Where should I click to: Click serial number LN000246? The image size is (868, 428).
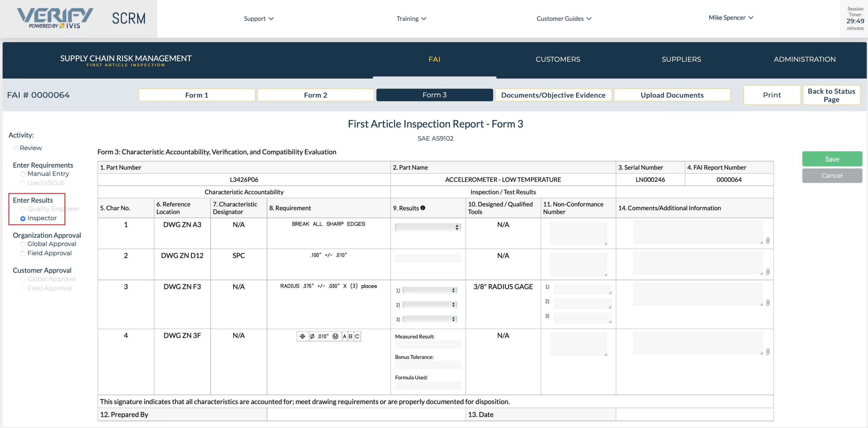click(650, 180)
